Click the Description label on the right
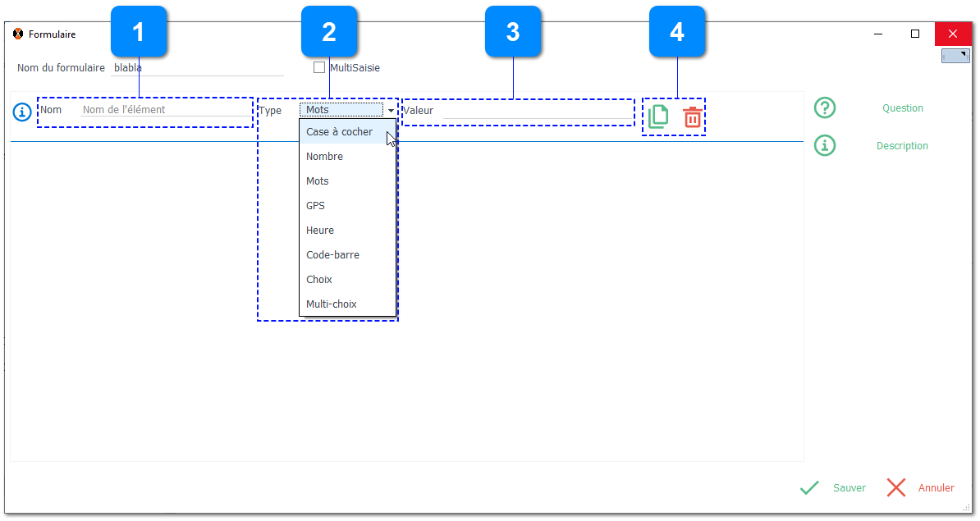Screen dimensions: 980x521 click(902, 146)
